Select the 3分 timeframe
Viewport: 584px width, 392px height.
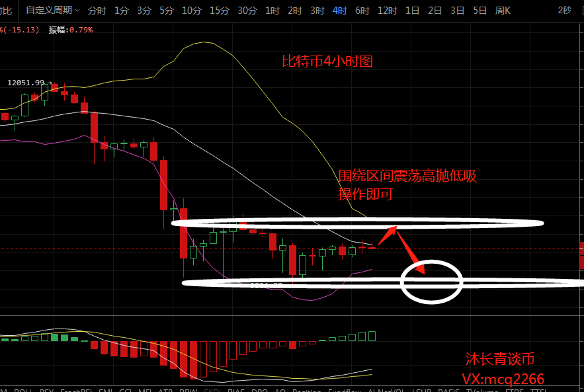pos(144,11)
